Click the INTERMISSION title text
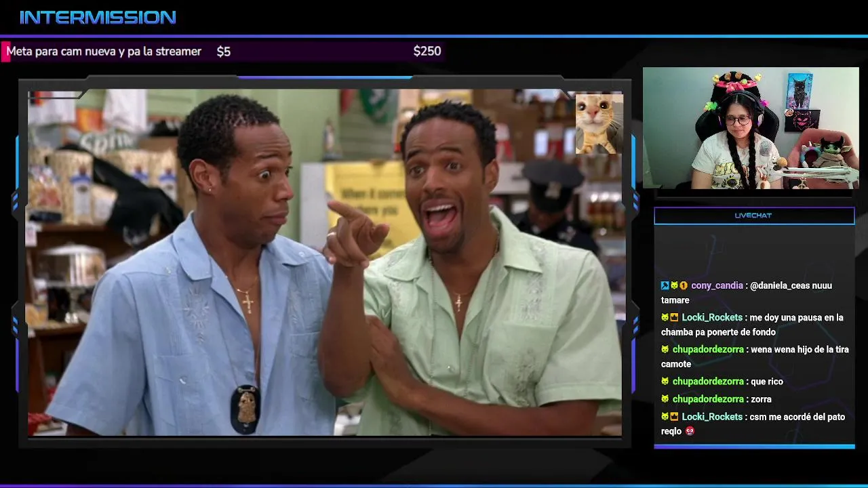The width and height of the screenshot is (868, 488). coord(98,18)
